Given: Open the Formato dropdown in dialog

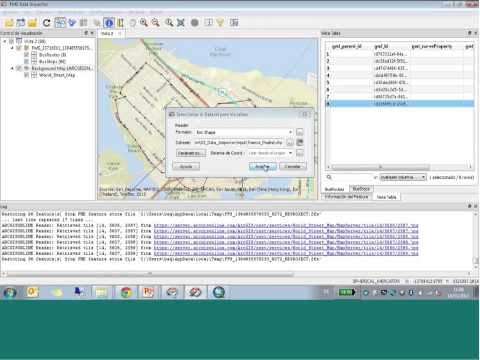Looking at the screenshot, I should point(244,132).
